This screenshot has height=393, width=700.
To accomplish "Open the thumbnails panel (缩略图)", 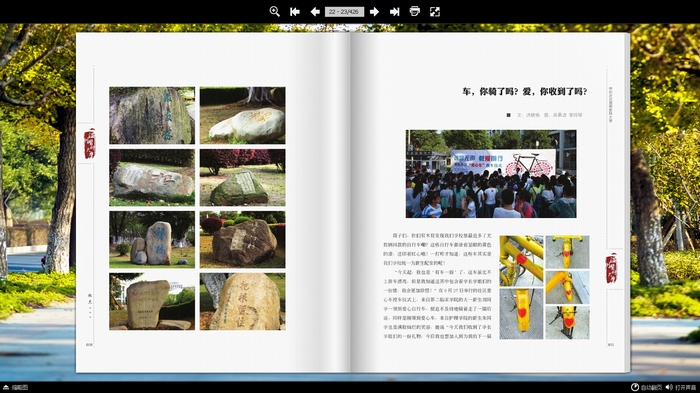I will 16,387.
